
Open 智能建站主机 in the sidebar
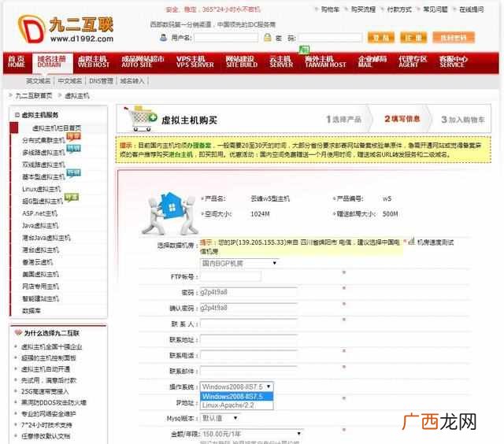[x=40, y=299]
